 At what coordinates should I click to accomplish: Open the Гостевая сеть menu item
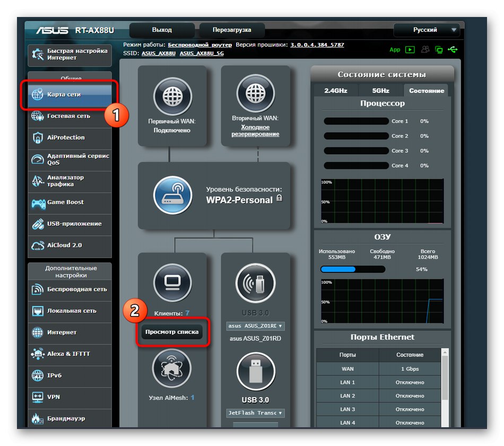tap(69, 116)
